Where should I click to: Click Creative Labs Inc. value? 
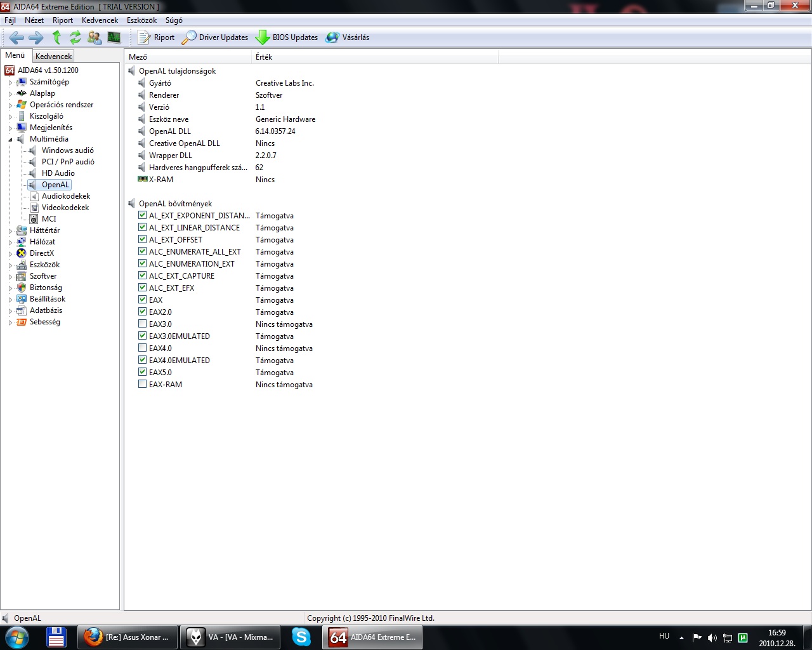[285, 83]
